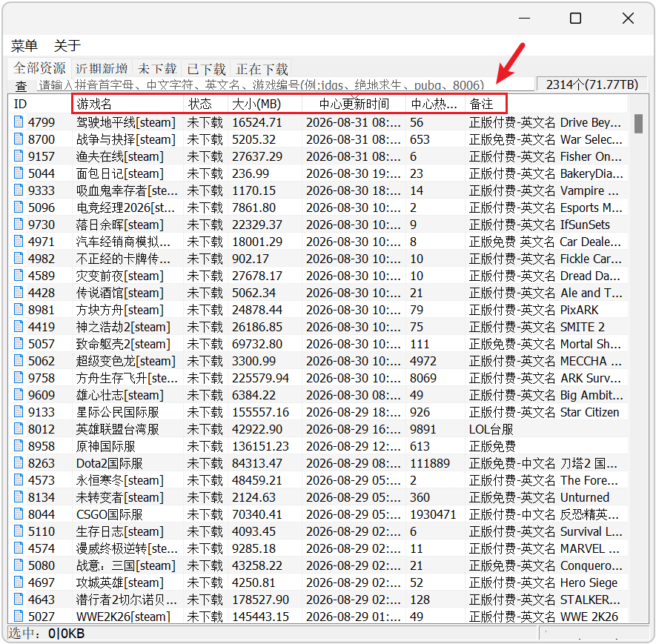Sort by 中心更新时间 column header

354,104
